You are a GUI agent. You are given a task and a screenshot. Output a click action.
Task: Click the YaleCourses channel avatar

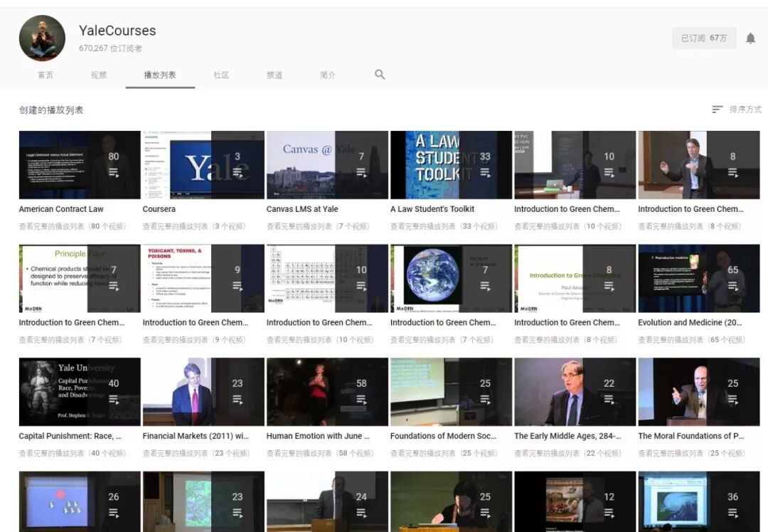coord(42,38)
